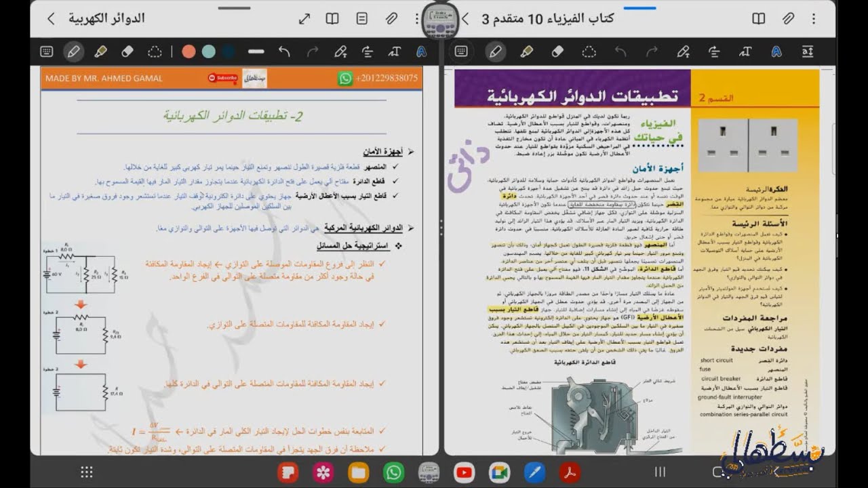868x488 pixels.
Task: Select the Pen tool in right note
Action: pos(496,52)
